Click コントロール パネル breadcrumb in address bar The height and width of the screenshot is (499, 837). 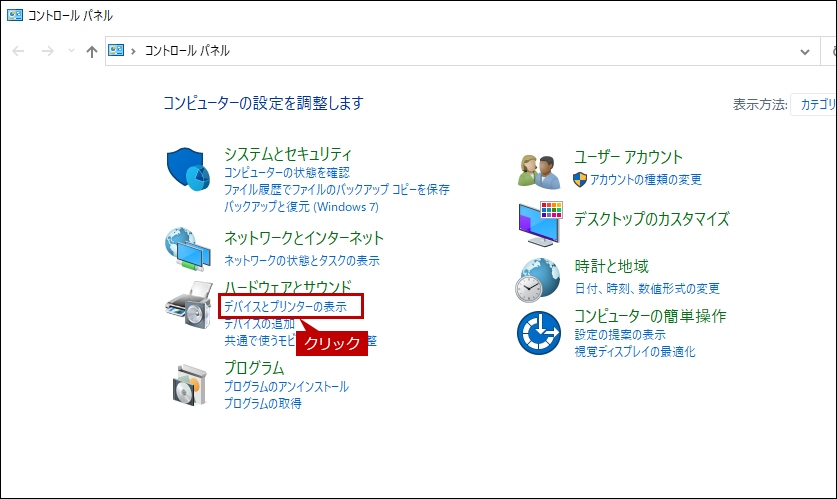click(187, 51)
